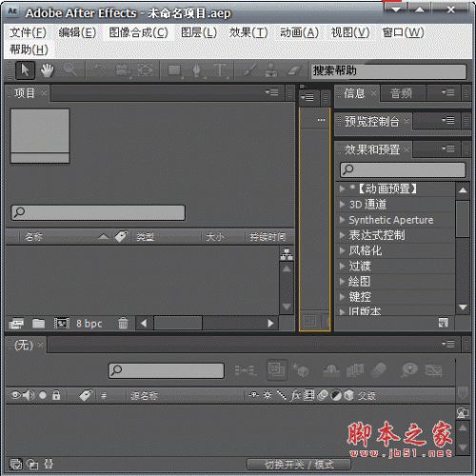The image size is (476, 476).
Task: Expand the 风格化 category
Action: click(342, 250)
